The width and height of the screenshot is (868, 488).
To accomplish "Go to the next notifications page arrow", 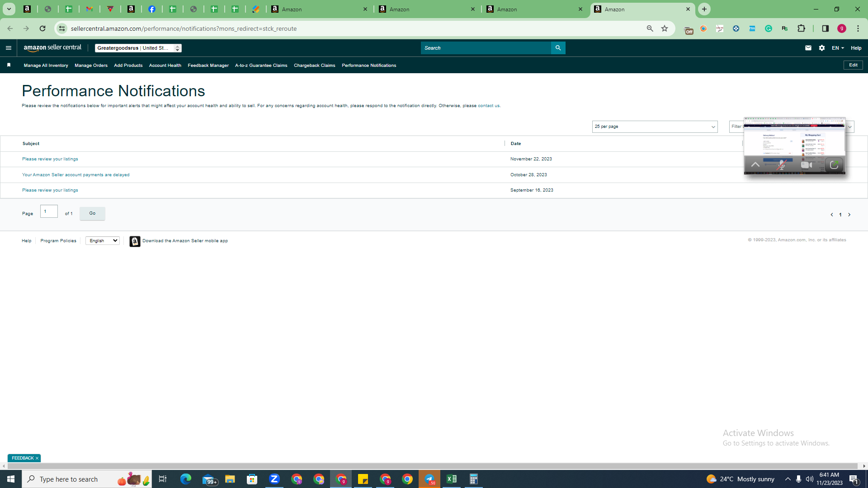I will 849,215.
